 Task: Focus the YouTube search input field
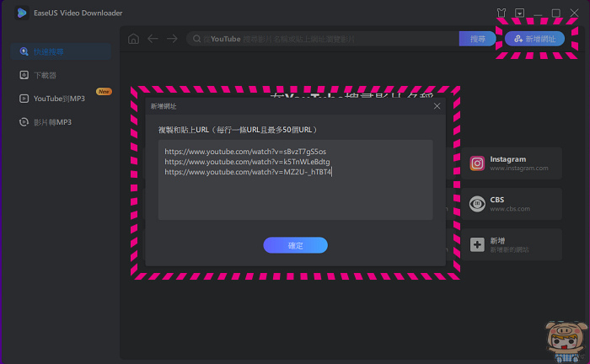(x=323, y=39)
